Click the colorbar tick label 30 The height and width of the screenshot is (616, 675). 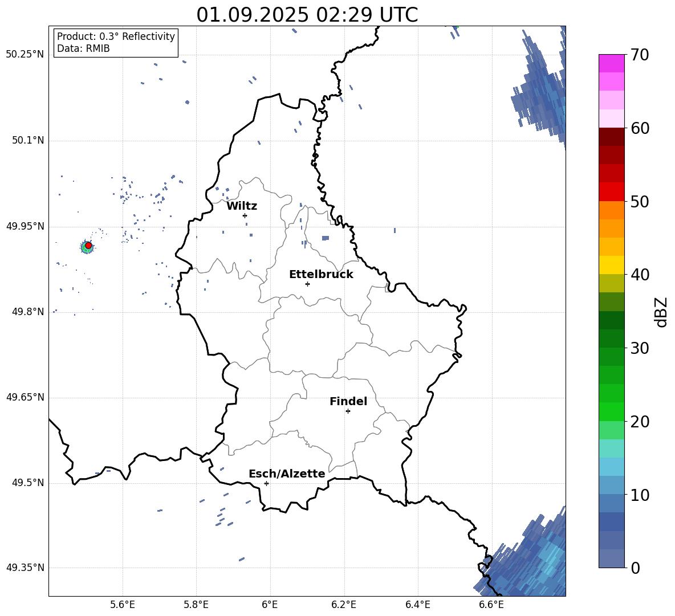coord(640,348)
